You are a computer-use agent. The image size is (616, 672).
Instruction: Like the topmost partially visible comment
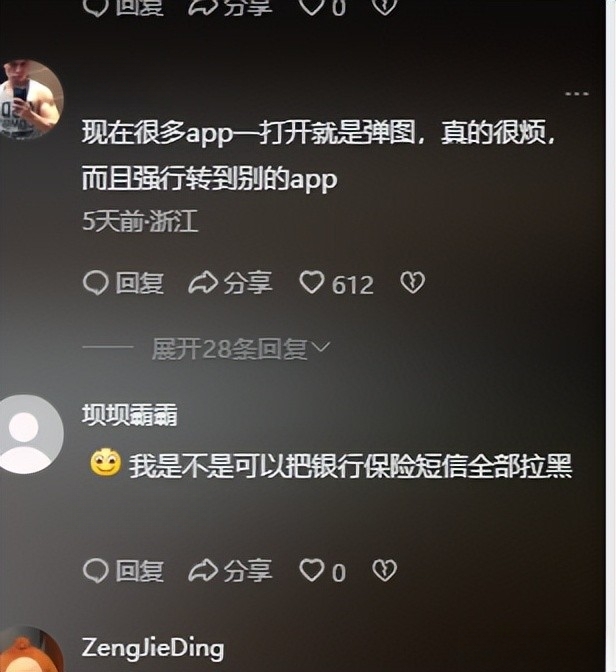pos(312,7)
